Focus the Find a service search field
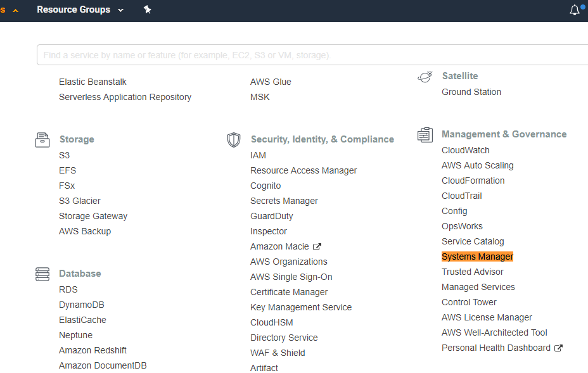The height and width of the screenshot is (373, 588). [x=312, y=55]
